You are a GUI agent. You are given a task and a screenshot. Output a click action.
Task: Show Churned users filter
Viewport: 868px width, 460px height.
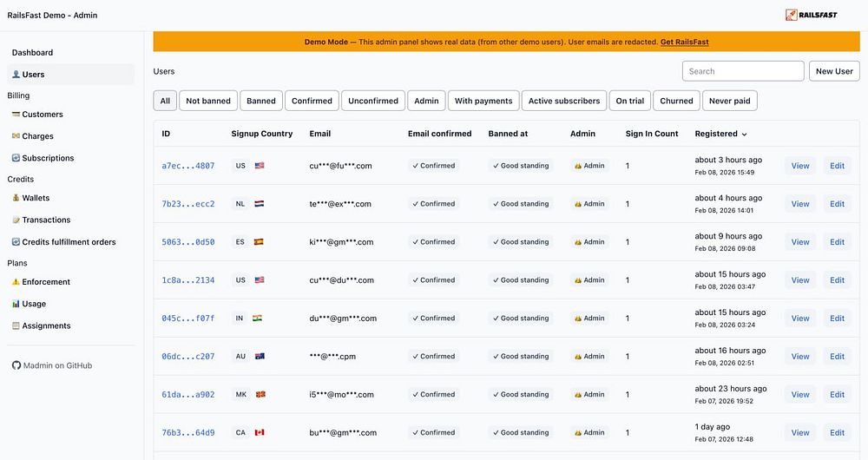tap(676, 101)
